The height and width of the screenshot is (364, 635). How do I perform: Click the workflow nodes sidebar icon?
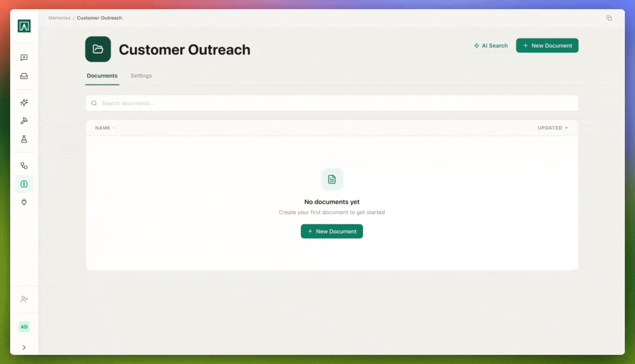[x=24, y=166]
